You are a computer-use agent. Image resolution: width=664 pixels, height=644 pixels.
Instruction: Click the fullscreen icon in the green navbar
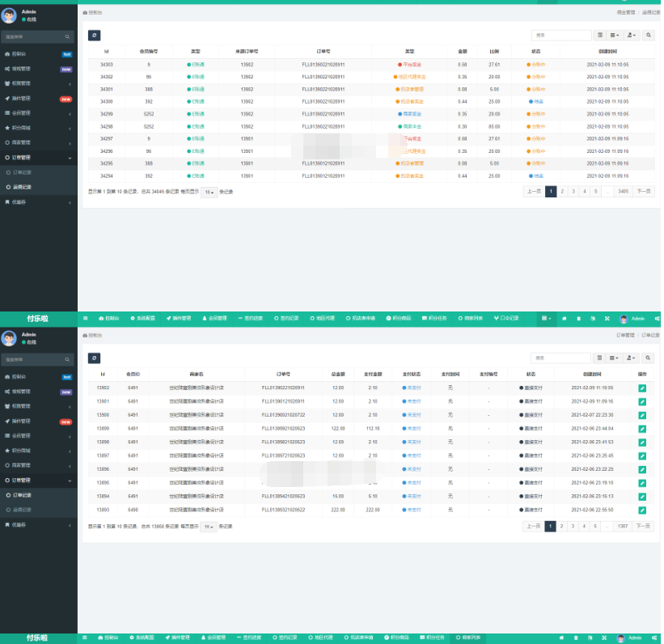pyautogui.click(x=607, y=318)
